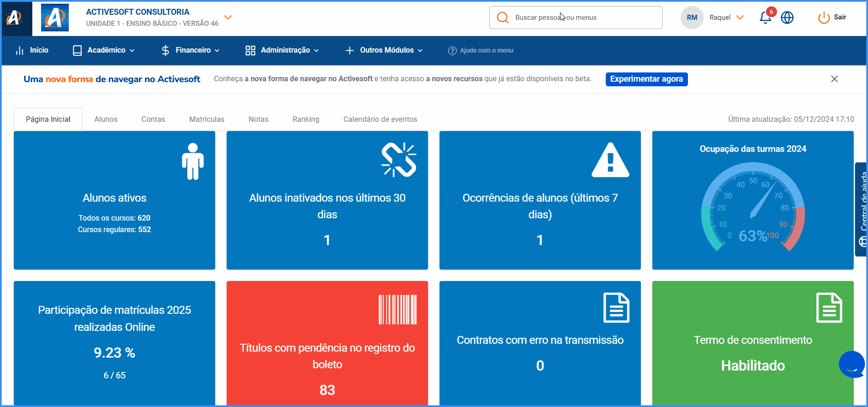Open notifications bell with 6 alerts
This screenshot has width=868, height=407.
click(x=766, y=18)
